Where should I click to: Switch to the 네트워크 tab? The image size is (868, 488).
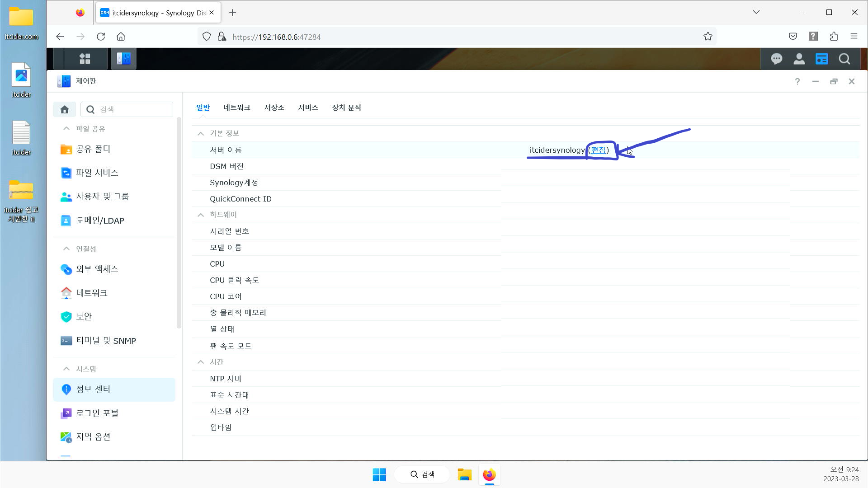pos(236,108)
